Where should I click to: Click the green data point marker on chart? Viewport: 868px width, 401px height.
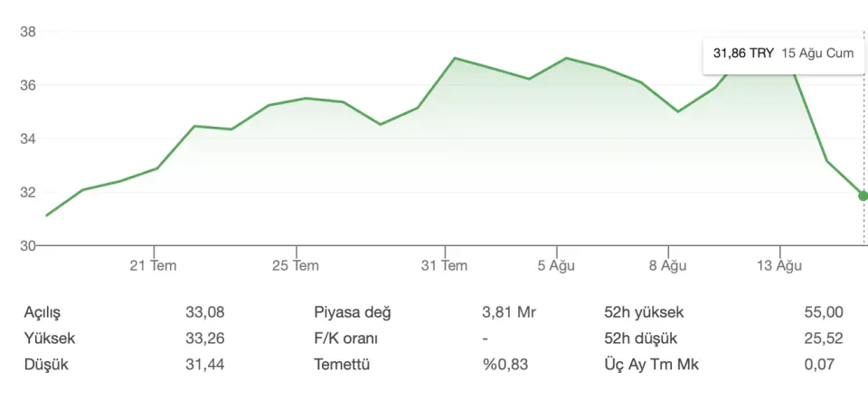(863, 196)
